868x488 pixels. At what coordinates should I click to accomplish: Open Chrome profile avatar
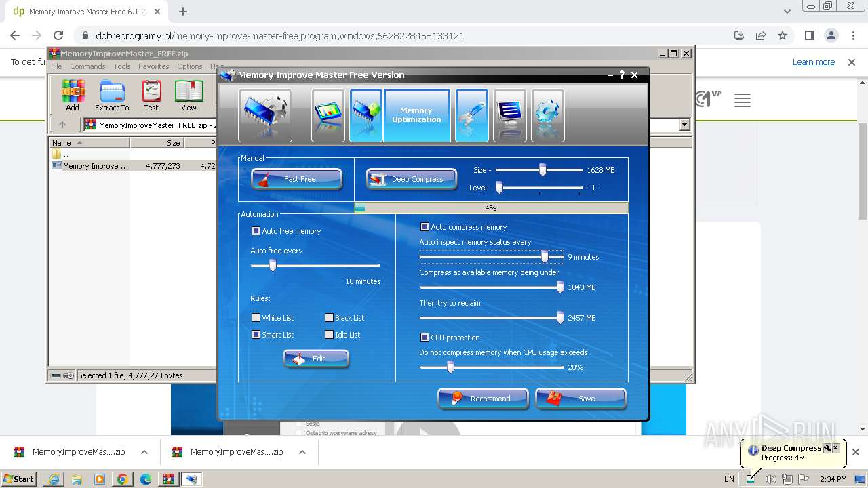tap(831, 36)
